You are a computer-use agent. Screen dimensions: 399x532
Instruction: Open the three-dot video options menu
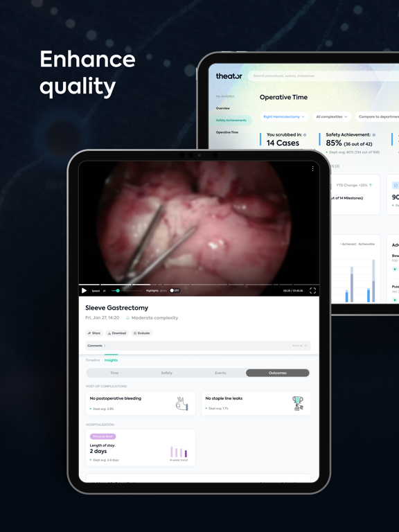[312, 168]
